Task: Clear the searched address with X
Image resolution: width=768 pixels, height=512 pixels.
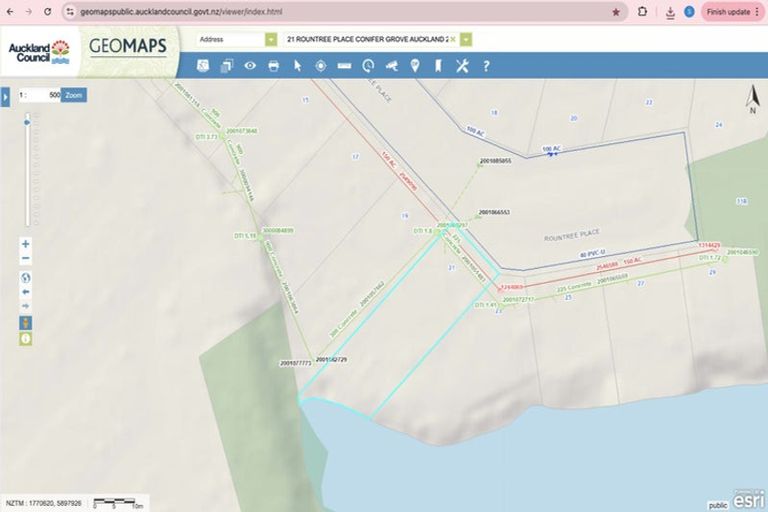Action: [x=453, y=40]
